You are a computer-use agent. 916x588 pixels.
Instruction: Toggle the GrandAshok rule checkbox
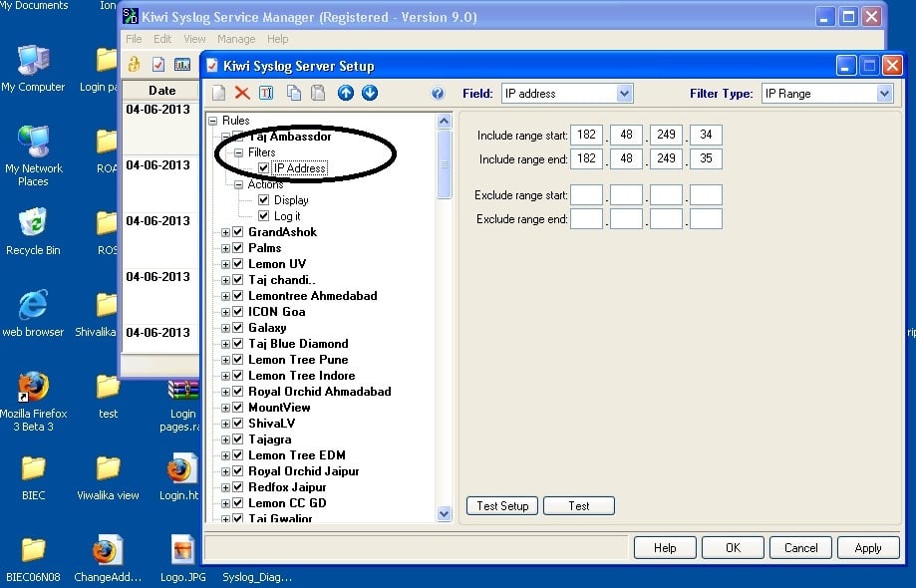pos(238,232)
